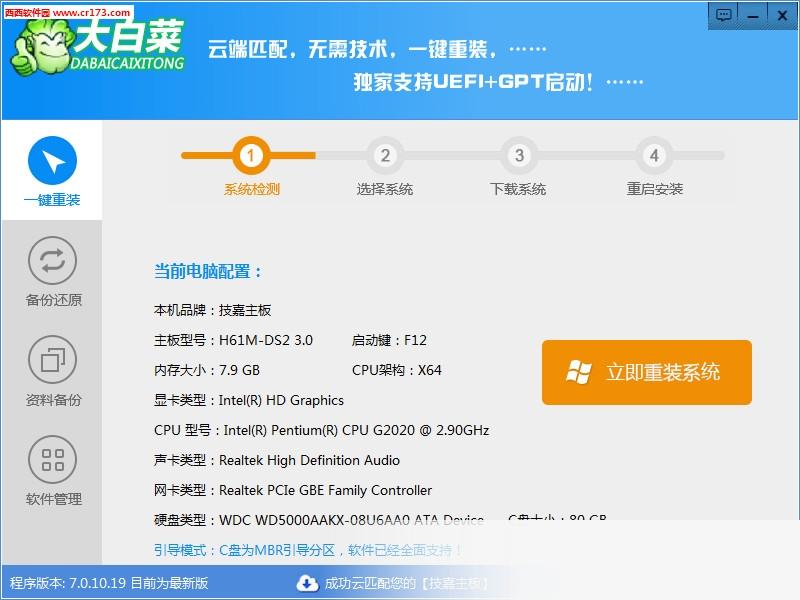Screen dimensions: 800x600
Task: Click the 主板型号 H61M-DS2 3.0 text
Action: pos(233,340)
